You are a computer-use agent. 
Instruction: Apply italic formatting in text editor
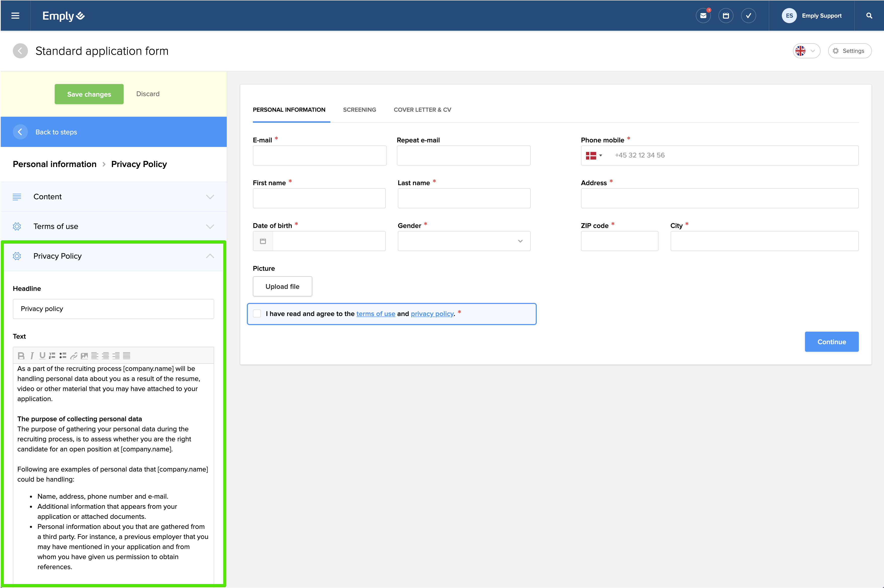(32, 356)
